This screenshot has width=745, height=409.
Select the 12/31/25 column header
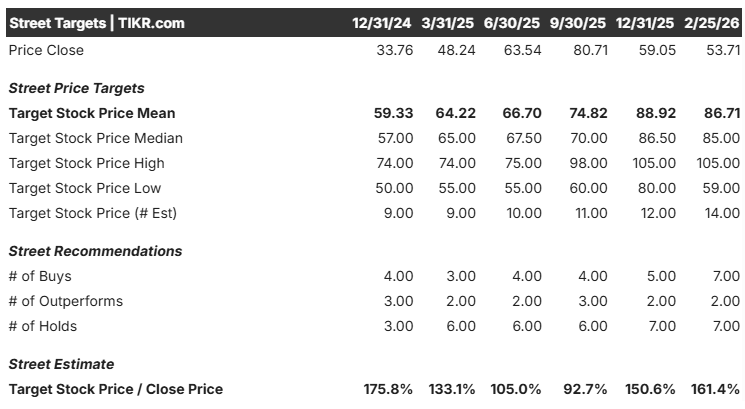645,23
